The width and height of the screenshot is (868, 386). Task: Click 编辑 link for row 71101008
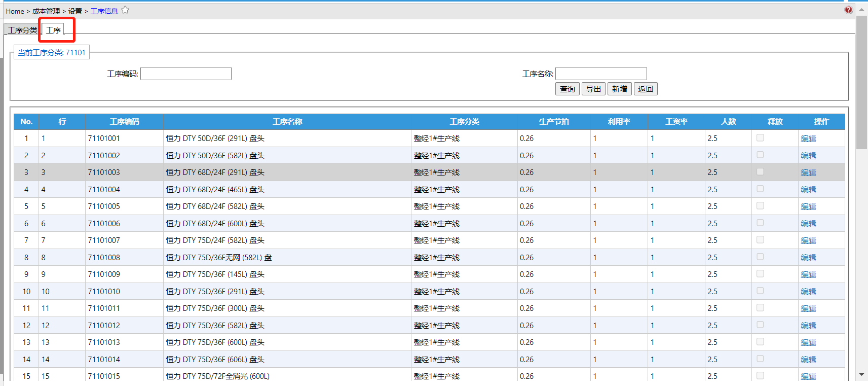[808, 258]
